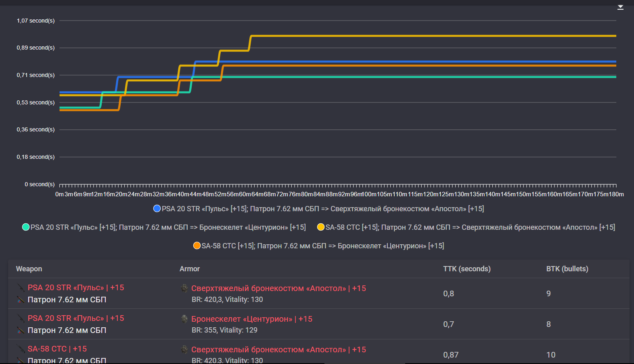
Task: Click the PSA 20 STR rifle icon in first row
Action: tap(21, 288)
